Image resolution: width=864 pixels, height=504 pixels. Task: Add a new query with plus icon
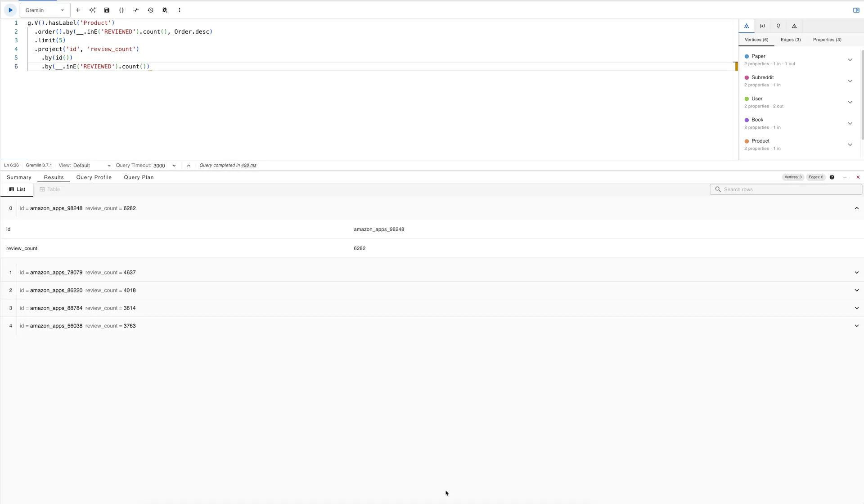click(x=77, y=10)
